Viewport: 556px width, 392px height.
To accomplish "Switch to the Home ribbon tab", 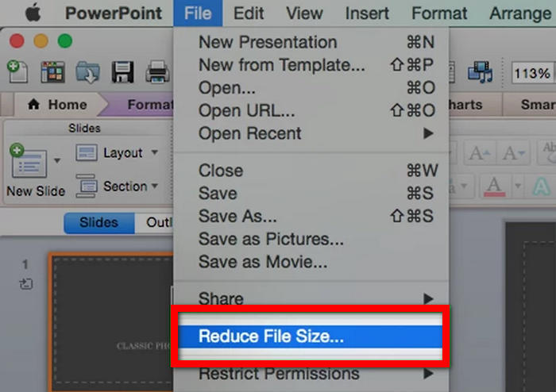I will coord(57,105).
